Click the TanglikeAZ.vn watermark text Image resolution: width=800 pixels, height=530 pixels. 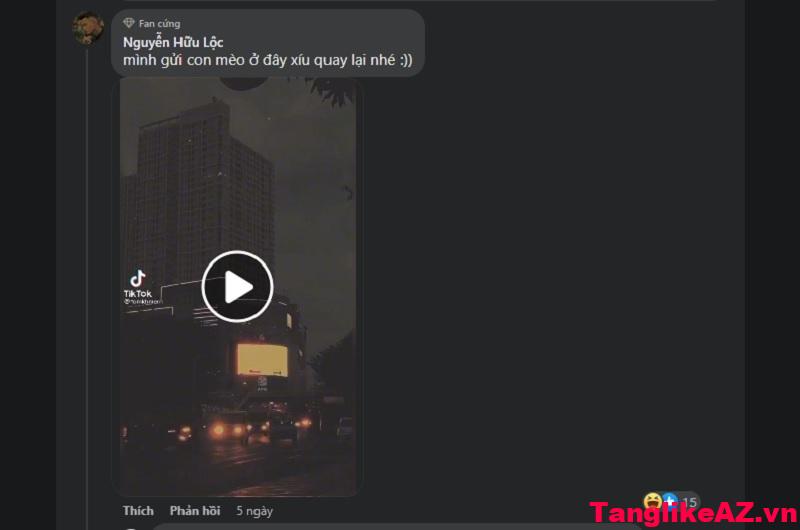click(694, 512)
